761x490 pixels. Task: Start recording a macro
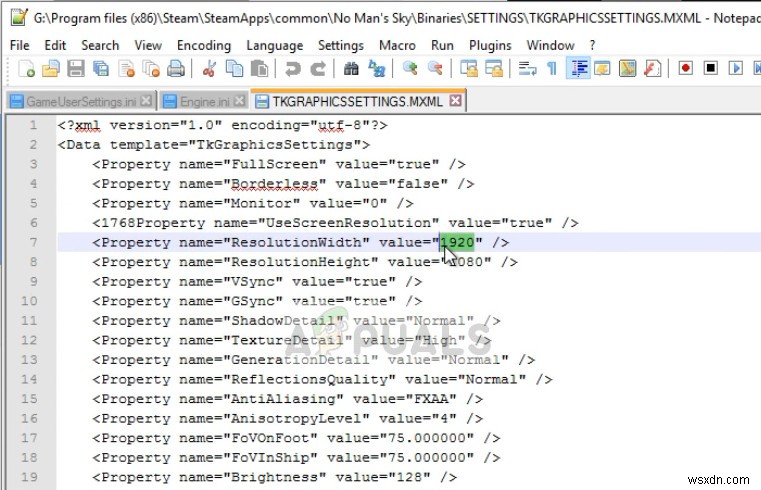point(685,68)
